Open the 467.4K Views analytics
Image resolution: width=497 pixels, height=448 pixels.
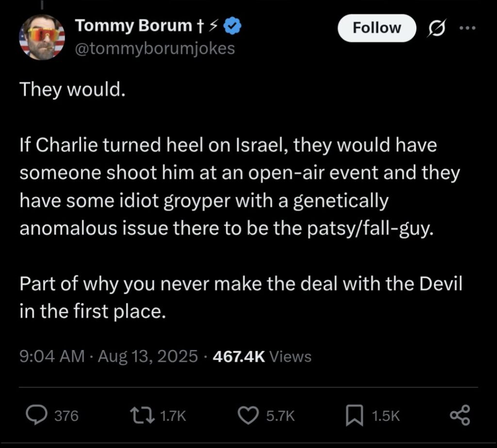click(262, 357)
